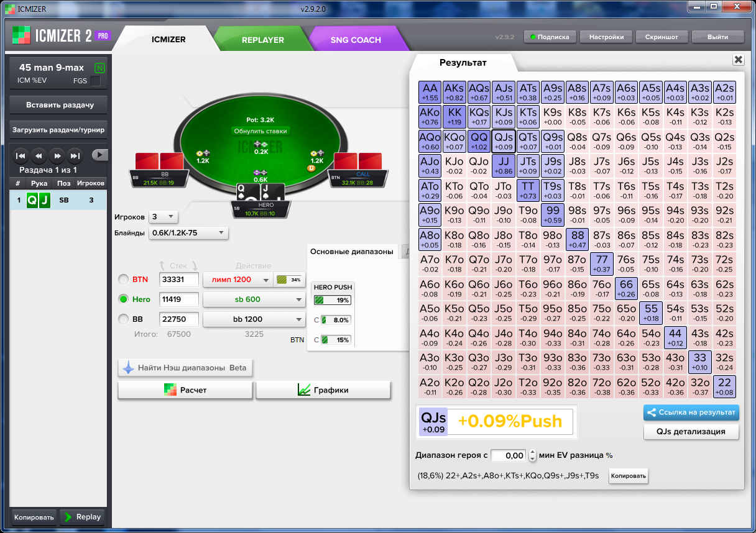The width and height of the screenshot is (756, 533).
Task: Close the Результат panel
Action: (738, 60)
